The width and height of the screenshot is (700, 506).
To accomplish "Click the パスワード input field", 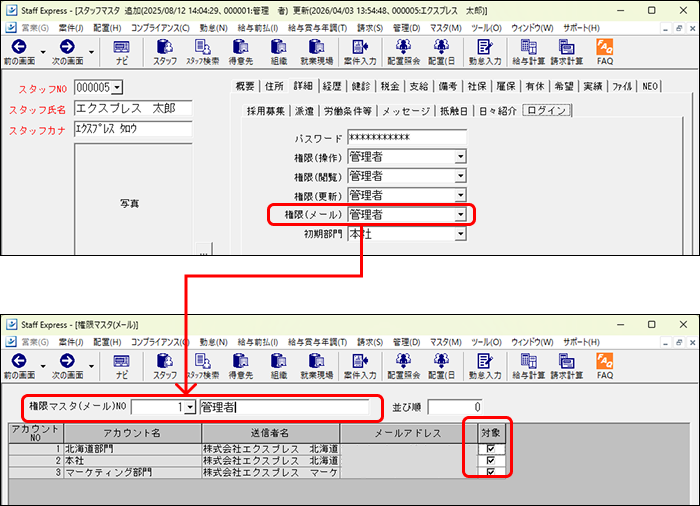I will pos(406,138).
